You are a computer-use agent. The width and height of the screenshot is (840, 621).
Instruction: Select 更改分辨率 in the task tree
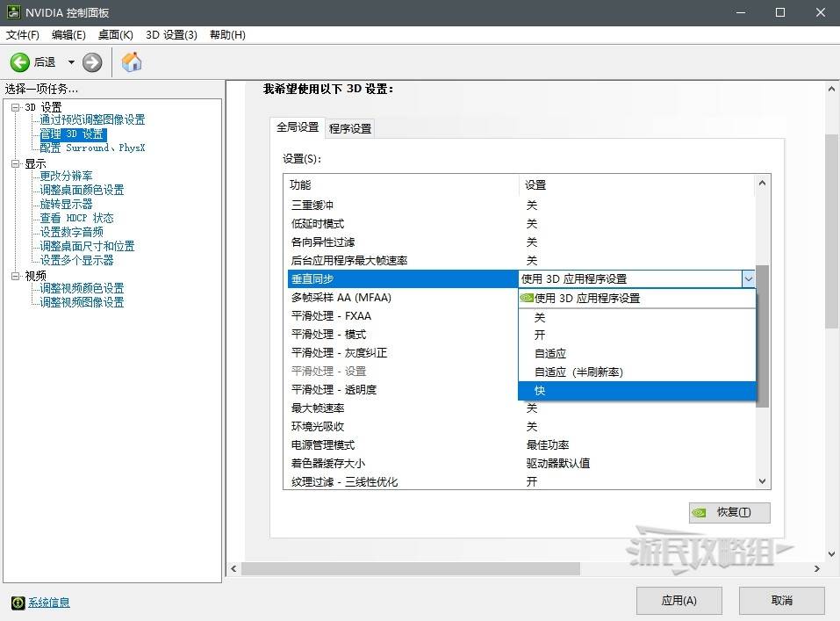point(66,176)
